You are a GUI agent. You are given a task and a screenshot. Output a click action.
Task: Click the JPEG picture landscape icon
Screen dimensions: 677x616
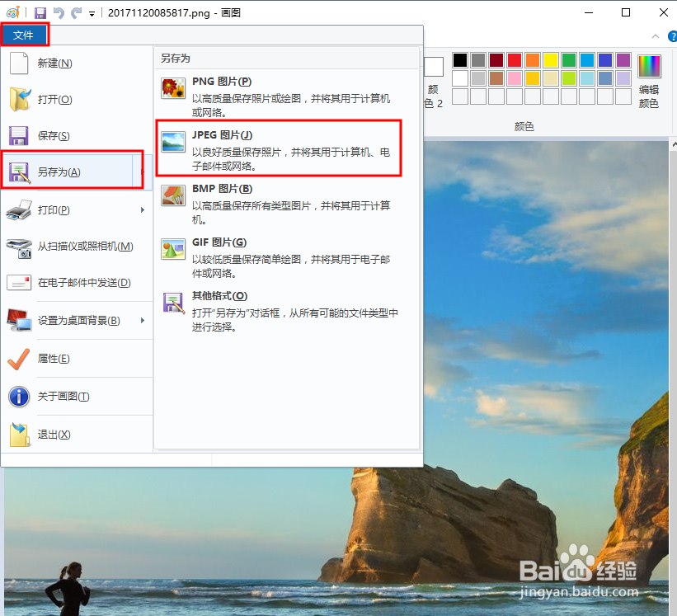click(x=173, y=142)
